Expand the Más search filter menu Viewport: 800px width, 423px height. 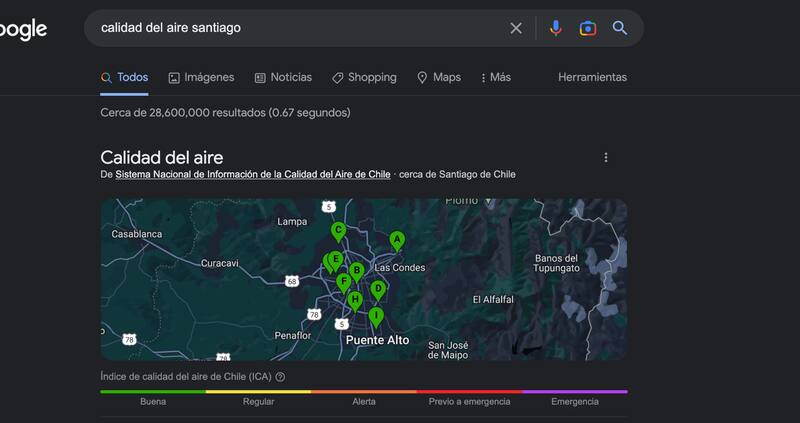pos(495,77)
